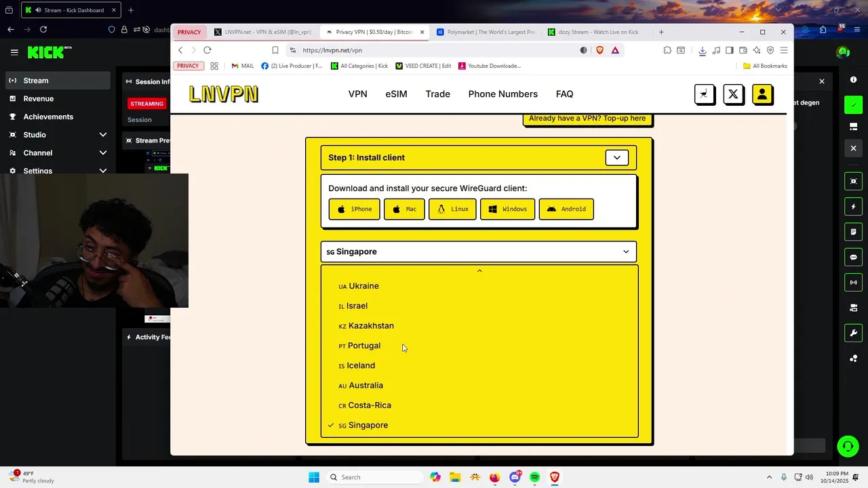Click the lightning bolt icon in Kick right rail
The width and height of the screenshot is (868, 488).
(853, 206)
